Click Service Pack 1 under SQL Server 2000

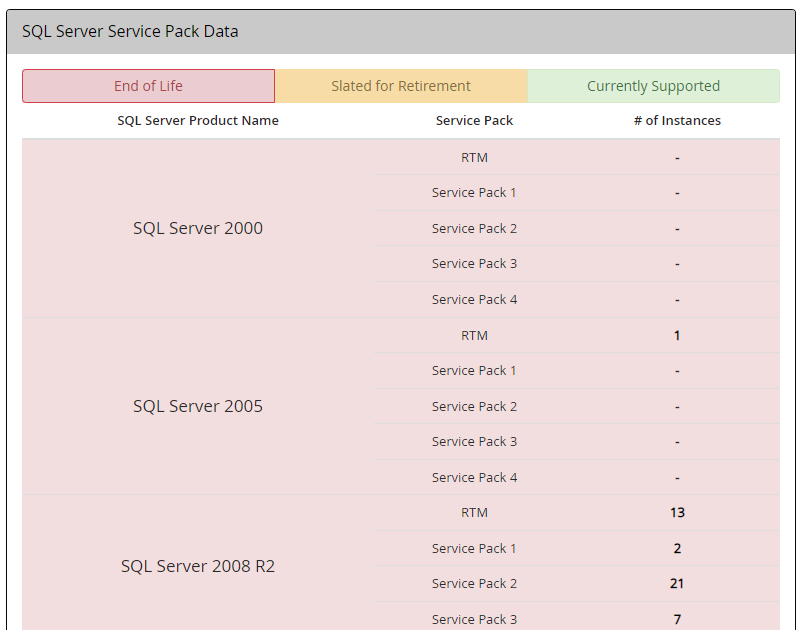click(474, 193)
